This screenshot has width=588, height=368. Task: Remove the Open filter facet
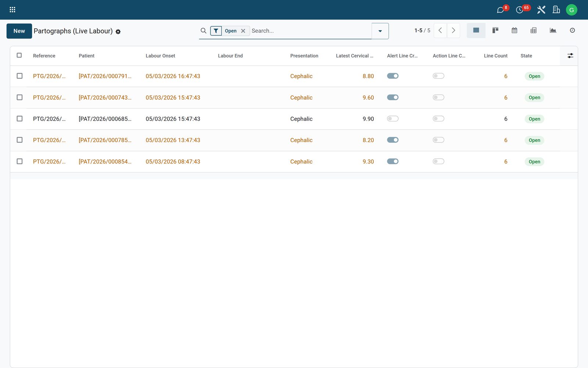243,31
